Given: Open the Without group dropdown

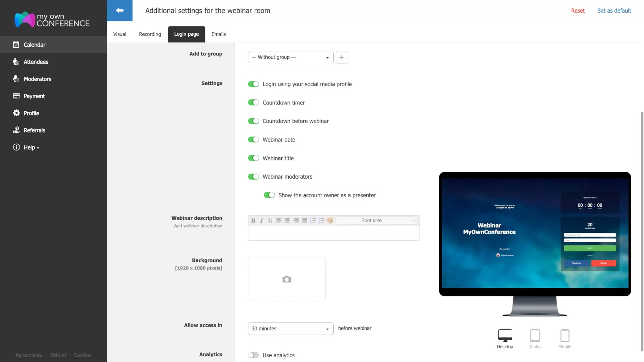Looking at the screenshot, I should 290,57.
